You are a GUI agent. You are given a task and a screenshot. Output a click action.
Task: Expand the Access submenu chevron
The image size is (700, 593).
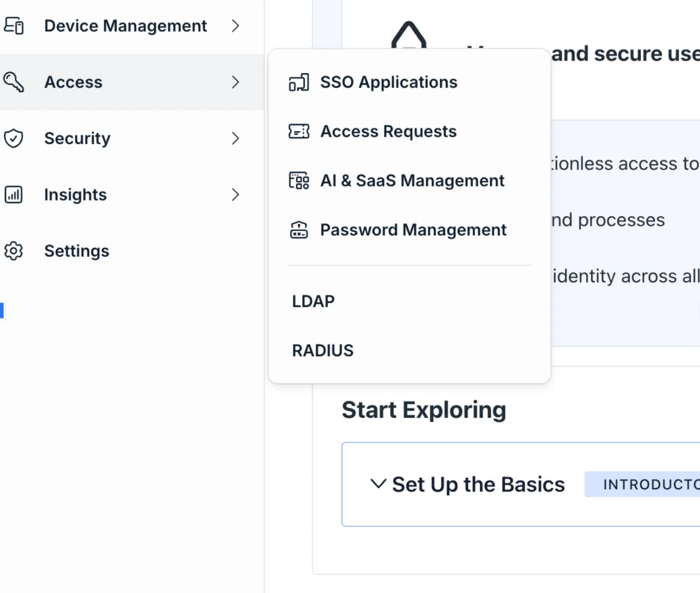point(235,82)
